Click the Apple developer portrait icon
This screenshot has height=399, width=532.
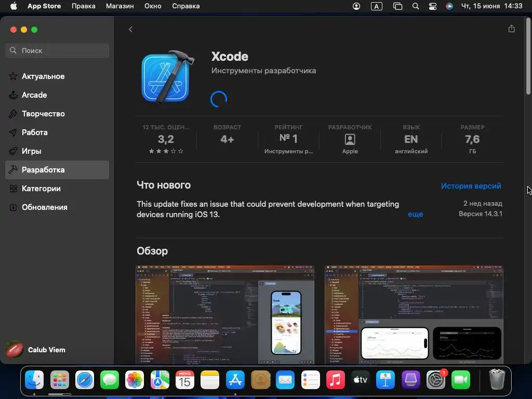350,139
